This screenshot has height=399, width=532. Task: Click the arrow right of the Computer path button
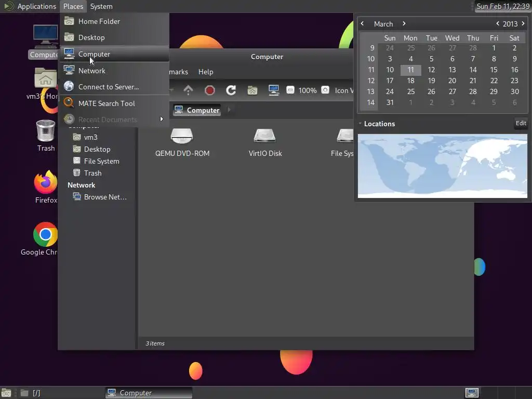click(x=229, y=110)
